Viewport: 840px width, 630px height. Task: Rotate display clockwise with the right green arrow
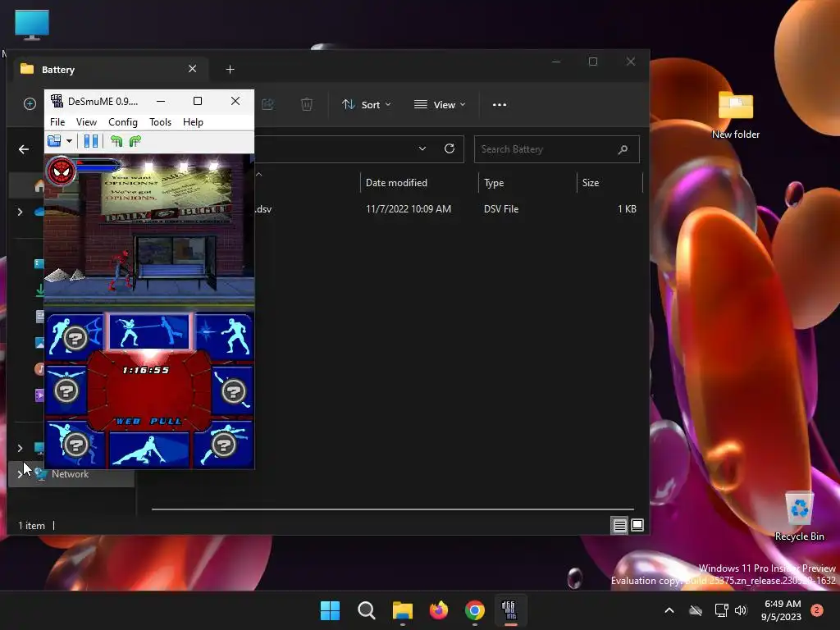pos(135,141)
